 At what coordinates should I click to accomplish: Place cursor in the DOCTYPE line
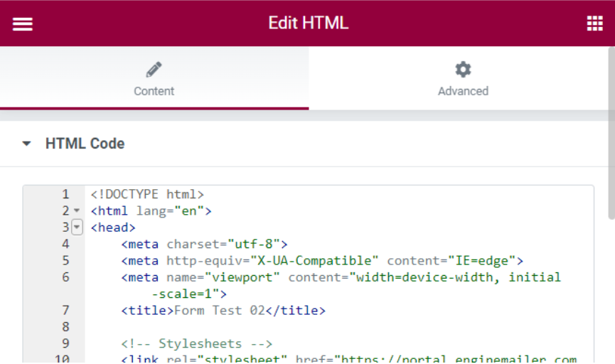(x=147, y=194)
